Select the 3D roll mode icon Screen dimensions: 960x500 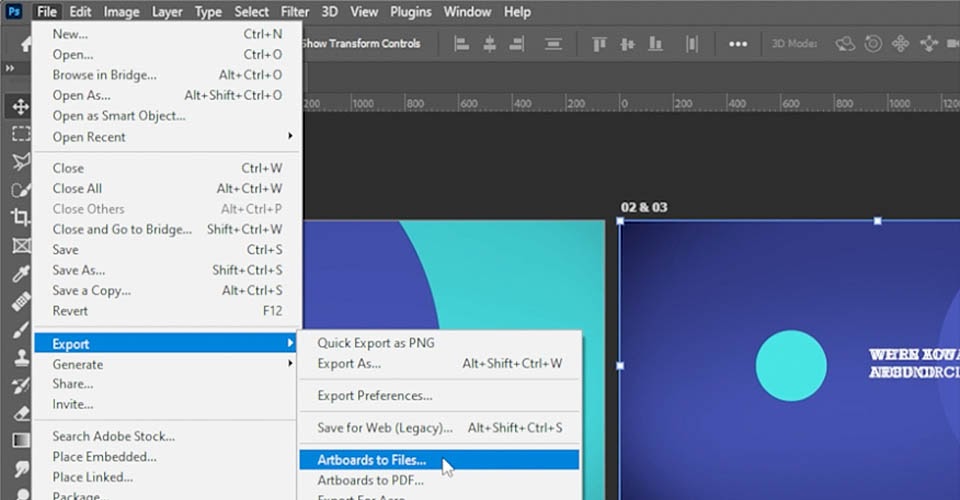tap(873, 43)
